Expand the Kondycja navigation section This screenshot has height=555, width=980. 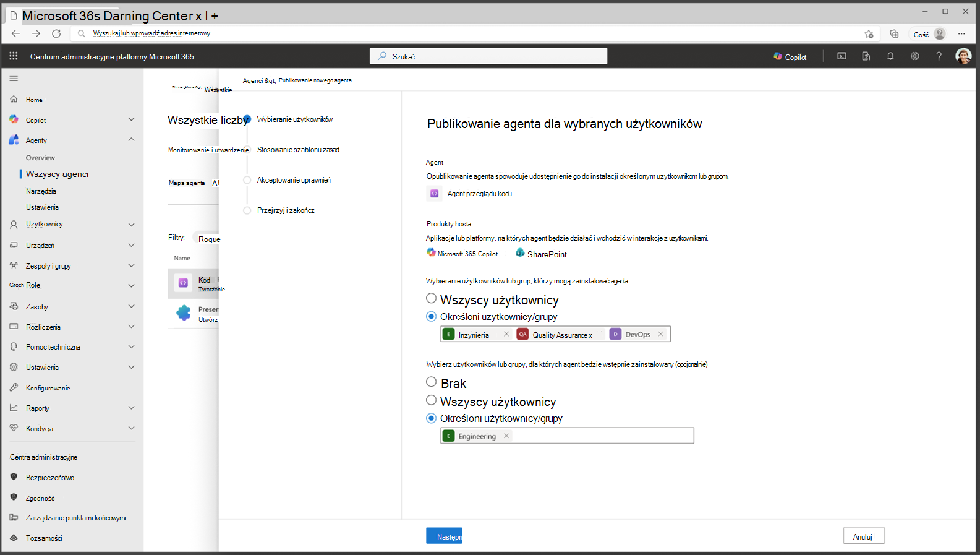[131, 428]
